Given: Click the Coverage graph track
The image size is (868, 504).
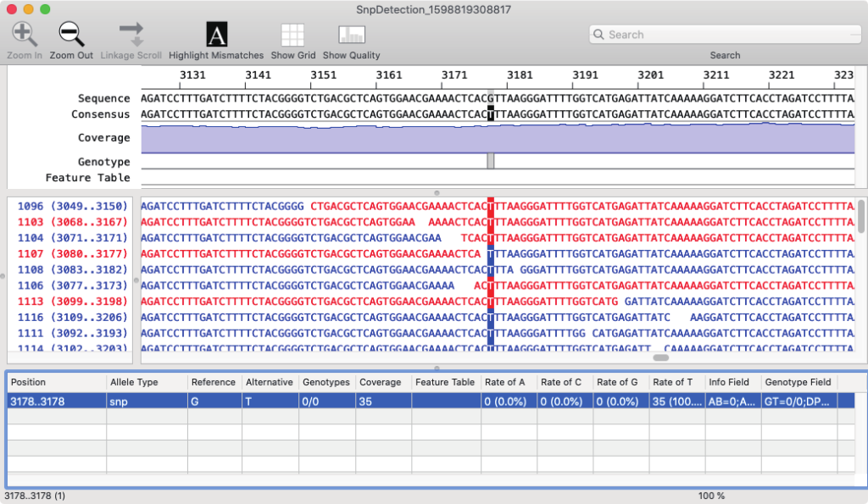Looking at the screenshot, I should click(498, 138).
